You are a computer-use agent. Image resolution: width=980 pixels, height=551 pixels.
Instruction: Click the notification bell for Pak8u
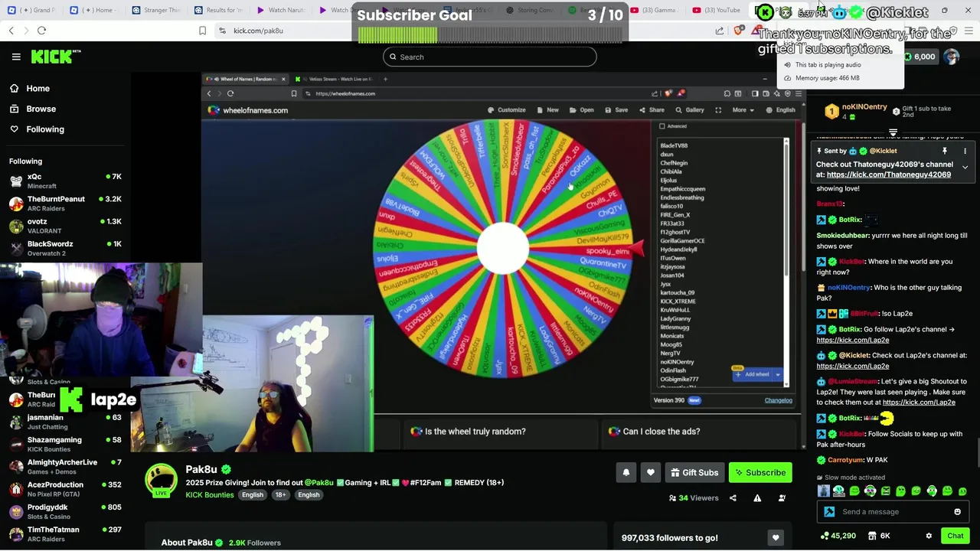[x=626, y=473]
